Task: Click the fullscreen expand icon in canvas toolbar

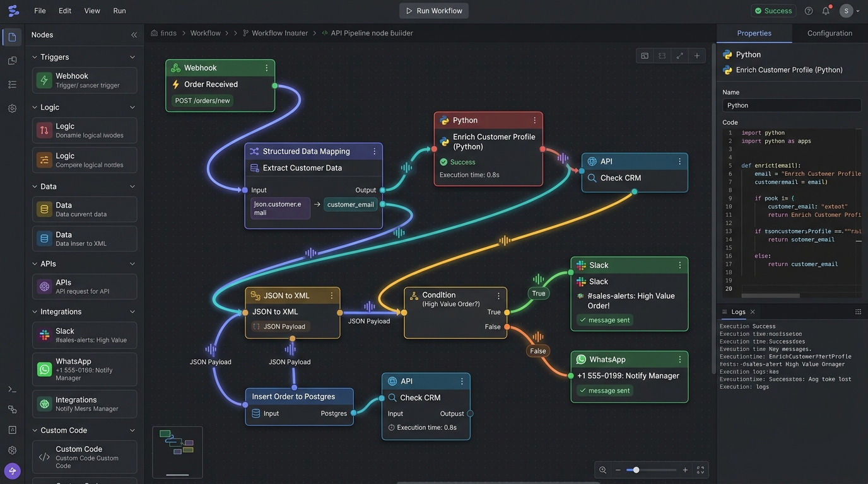Action: tap(679, 55)
